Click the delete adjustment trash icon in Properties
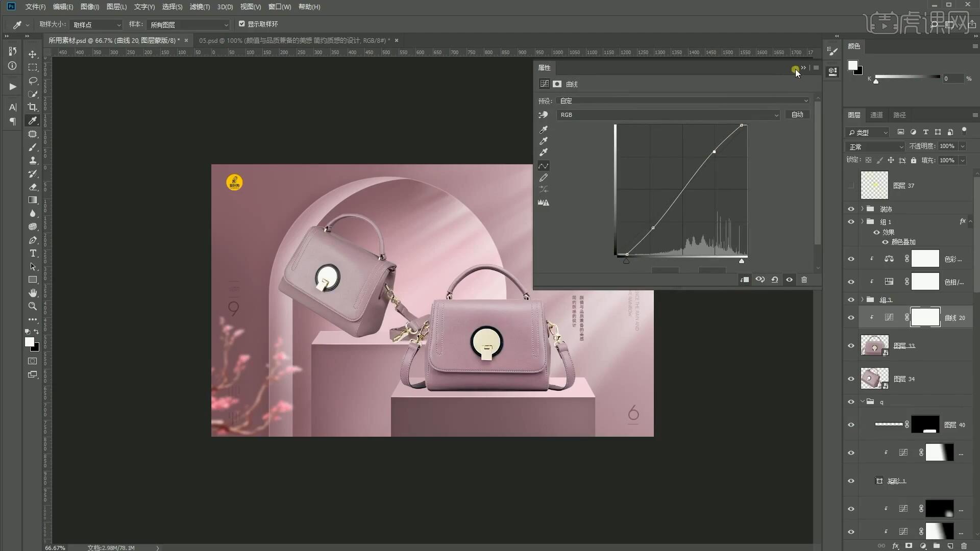Viewport: 980px width, 551px height. (x=804, y=280)
